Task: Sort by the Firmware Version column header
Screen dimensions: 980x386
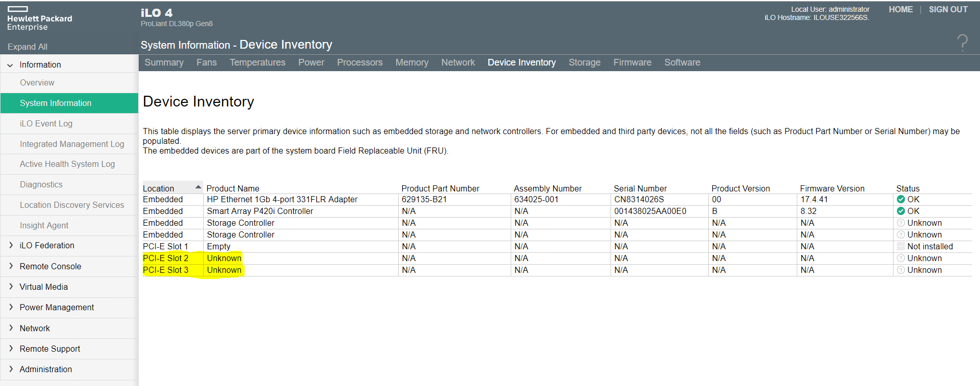Action: tap(832, 188)
